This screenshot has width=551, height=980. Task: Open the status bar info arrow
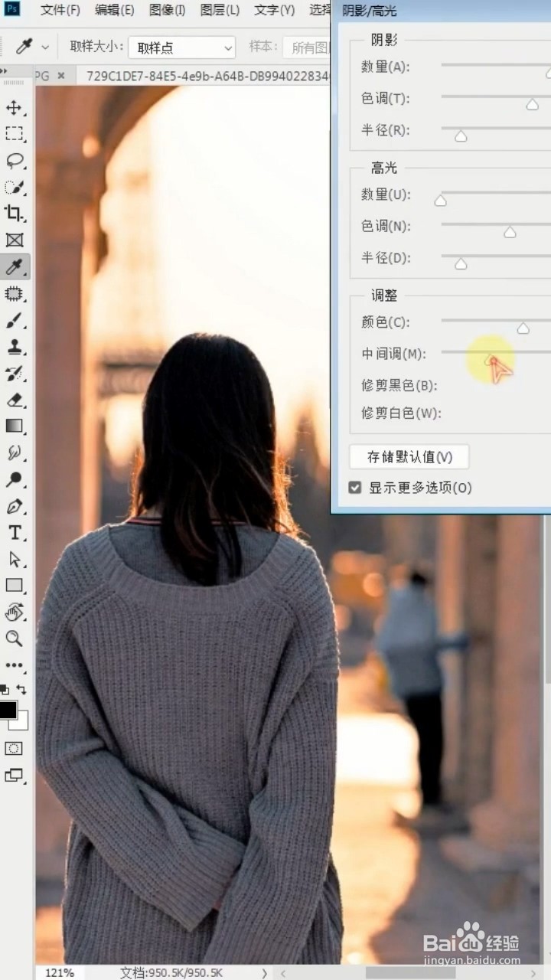(264, 973)
